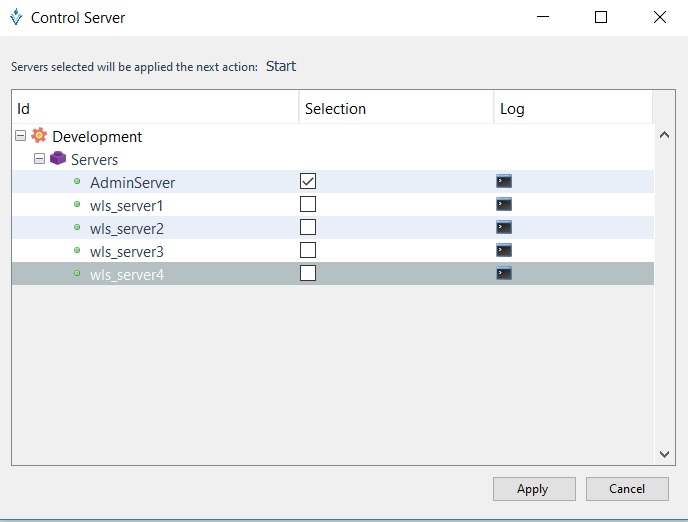This screenshot has height=522, width=688.
Task: Tick the wls_server4 selection checkbox
Action: click(x=308, y=273)
